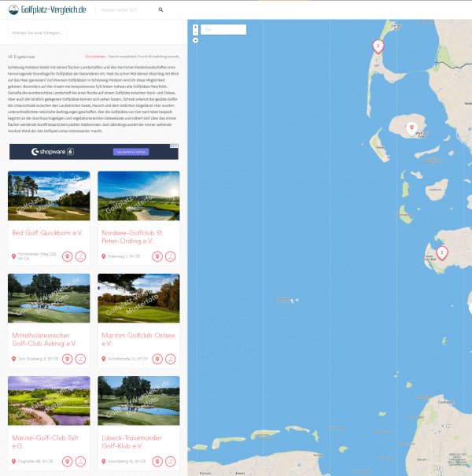Click golf flag icon on Lübeck-Travemünder card

click(x=170, y=461)
